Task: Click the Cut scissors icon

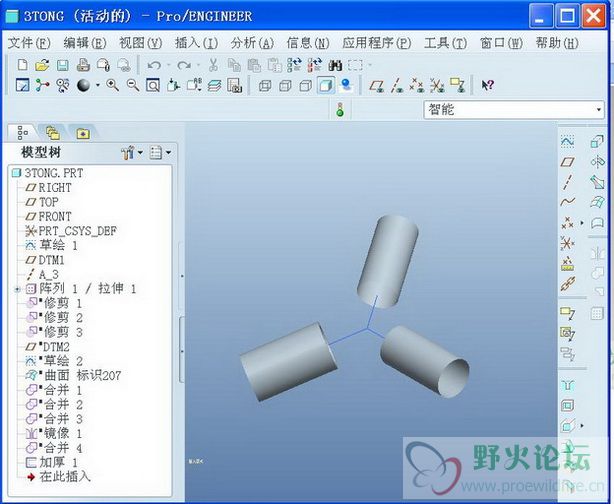Action: click(x=213, y=65)
